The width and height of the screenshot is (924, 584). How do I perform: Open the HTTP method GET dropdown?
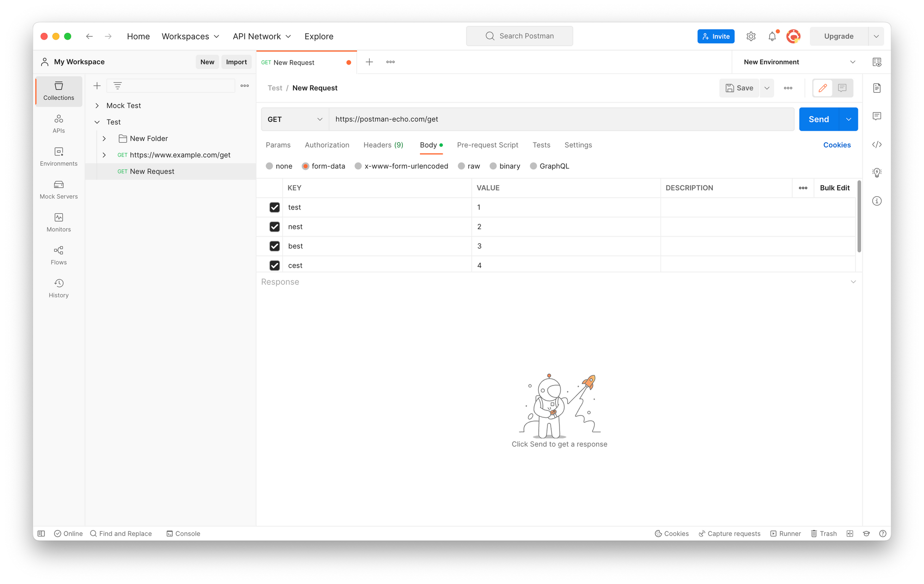coord(295,119)
